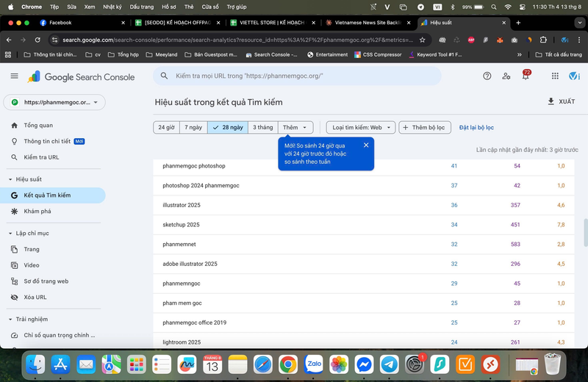This screenshot has width=588, height=382.
Task: Open Spotlight search in menu bar
Action: click(493, 7)
